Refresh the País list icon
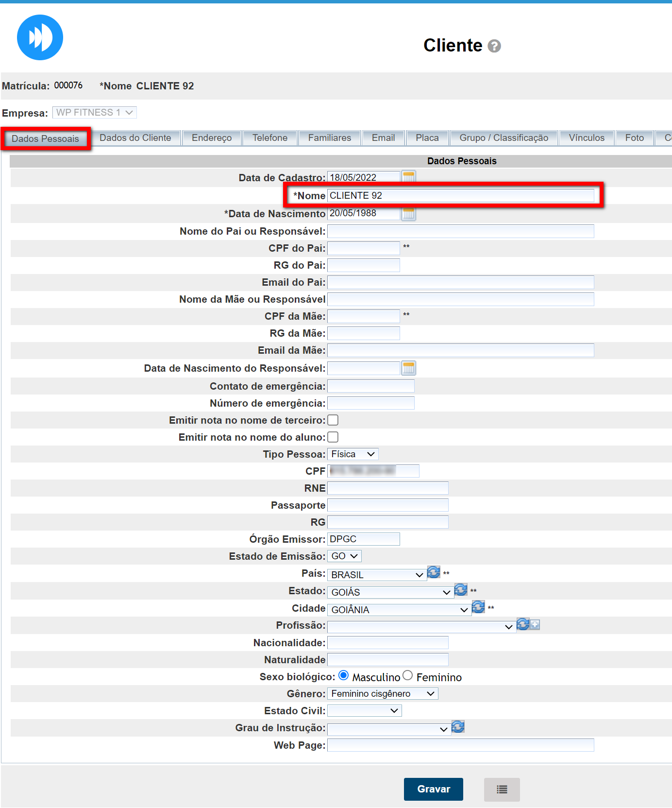Viewport: 672px width, 808px height. click(434, 572)
